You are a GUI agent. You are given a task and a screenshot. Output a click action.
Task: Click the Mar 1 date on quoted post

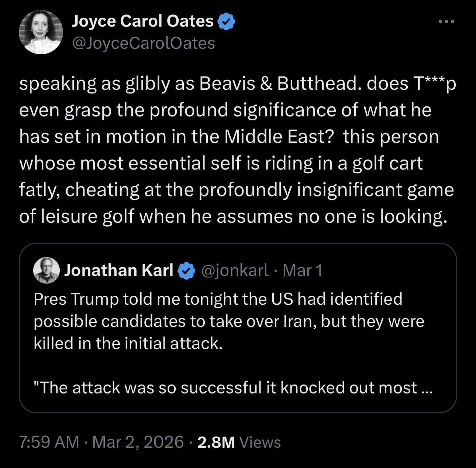tap(303, 270)
